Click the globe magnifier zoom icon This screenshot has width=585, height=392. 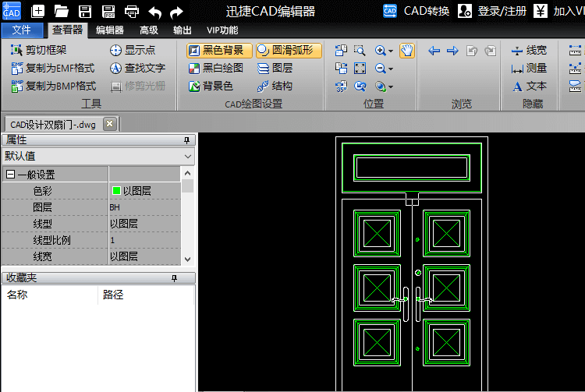[380, 87]
